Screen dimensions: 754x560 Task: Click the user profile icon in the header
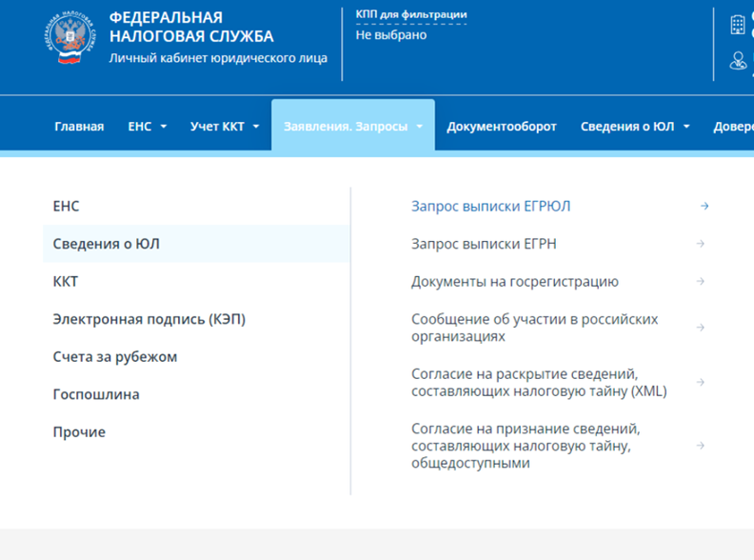point(738,61)
